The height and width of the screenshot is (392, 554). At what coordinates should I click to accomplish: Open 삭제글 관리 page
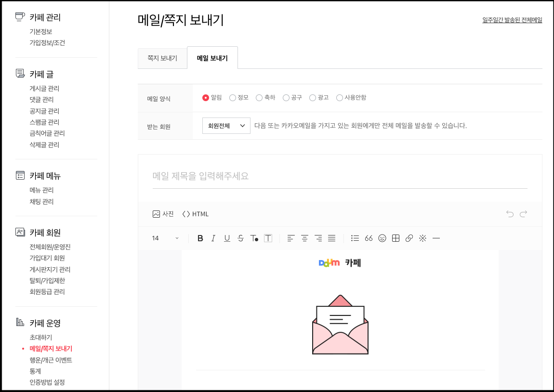point(44,145)
